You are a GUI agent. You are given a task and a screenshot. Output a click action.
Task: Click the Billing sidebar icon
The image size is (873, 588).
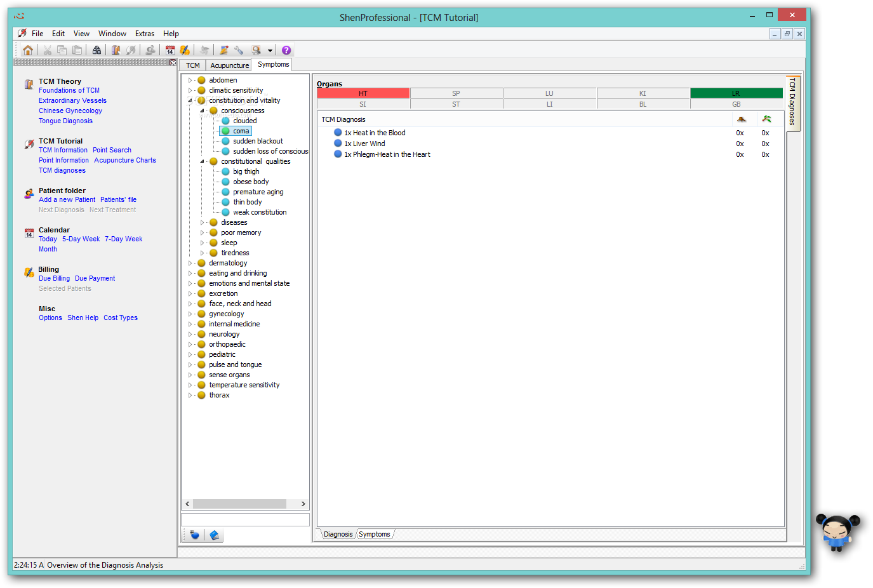coord(29,272)
